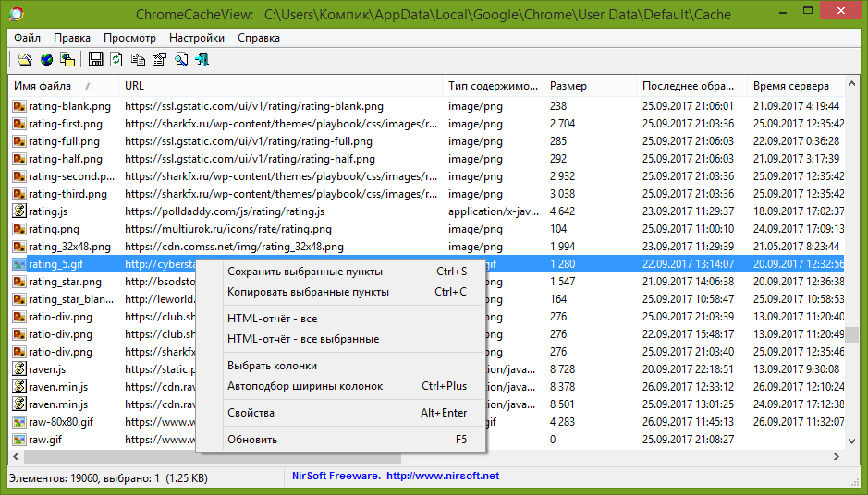The image size is (868, 495).
Task: Click the file icon of rating-first.png
Action: (19, 124)
